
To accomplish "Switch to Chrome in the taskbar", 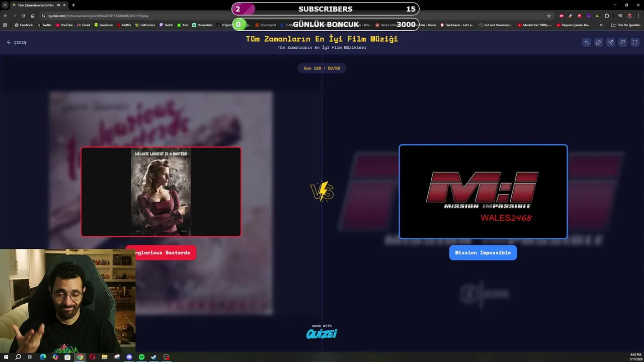I will [80, 357].
